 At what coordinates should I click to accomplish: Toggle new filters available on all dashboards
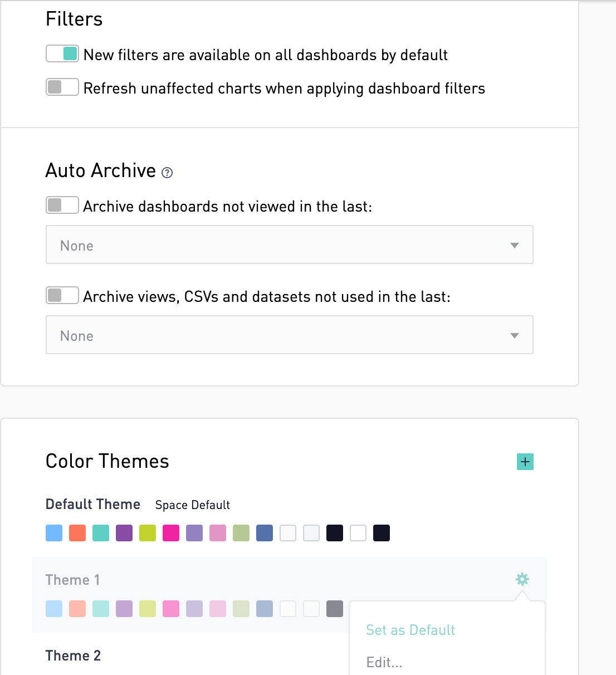[62, 54]
